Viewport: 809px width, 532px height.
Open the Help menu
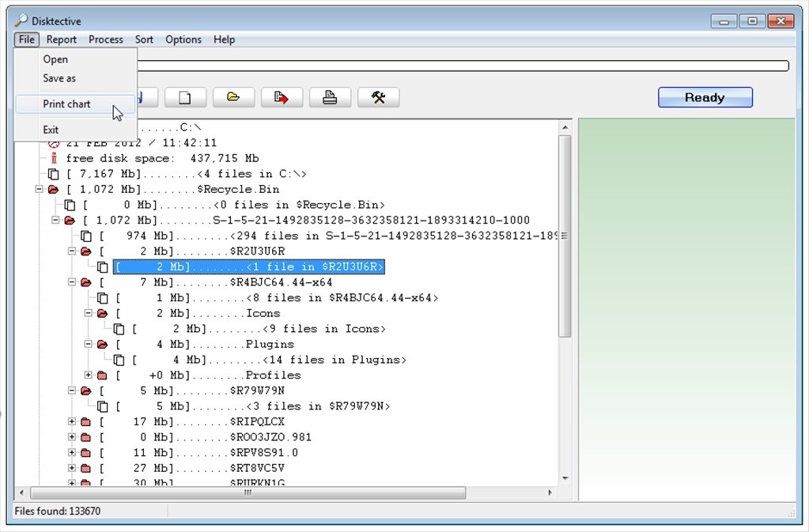coord(224,40)
